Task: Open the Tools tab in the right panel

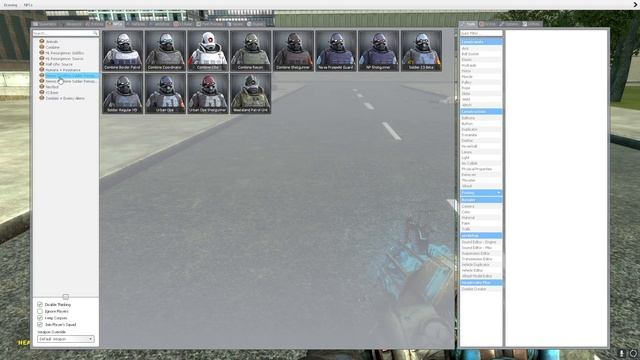Action: [469, 24]
